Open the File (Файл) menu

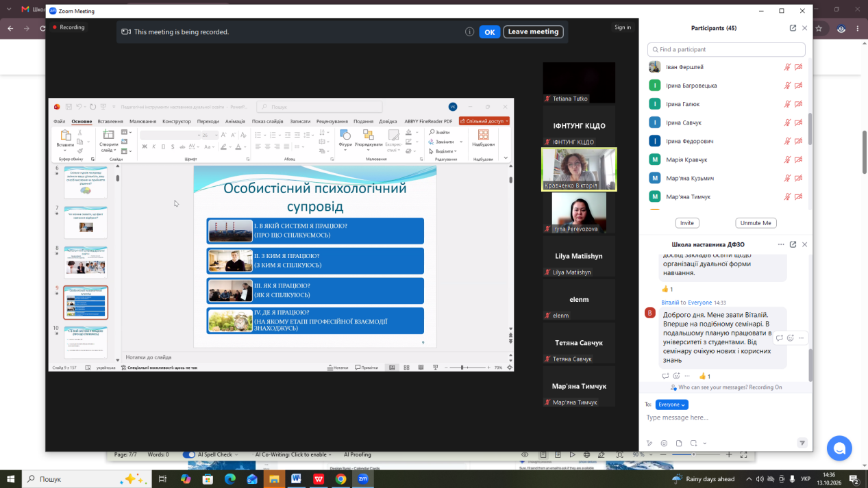60,121
